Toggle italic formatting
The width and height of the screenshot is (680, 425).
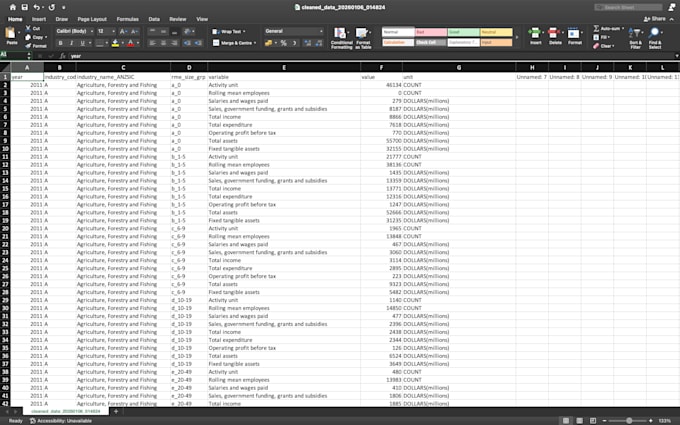(71, 43)
